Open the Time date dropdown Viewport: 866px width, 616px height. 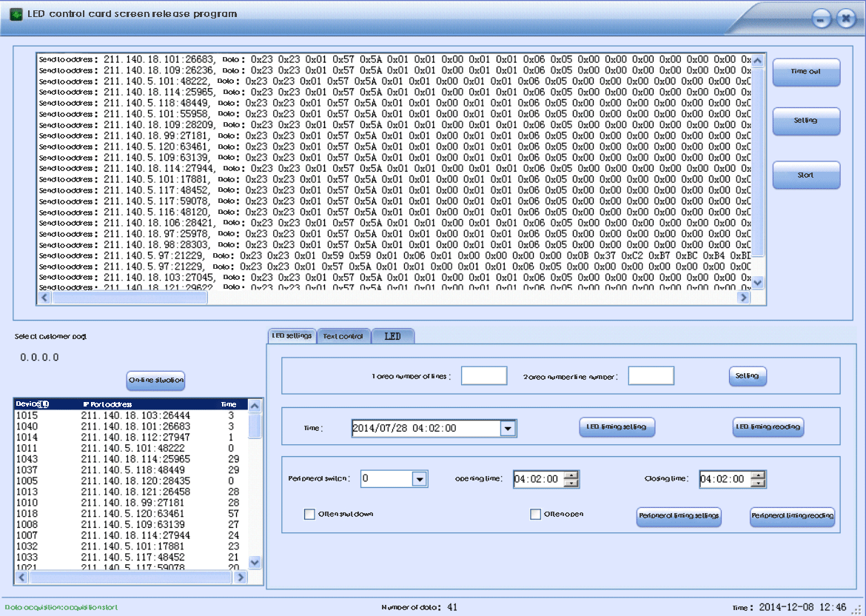[x=508, y=429]
